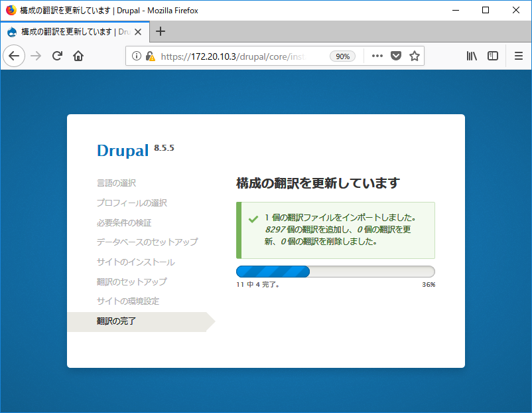
Task: Click the サイトのインストール install step
Action: [x=136, y=262]
